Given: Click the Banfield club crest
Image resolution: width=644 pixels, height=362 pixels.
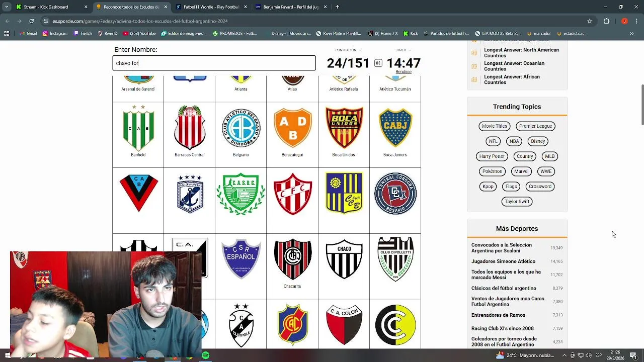Looking at the screenshot, I should (x=138, y=128).
